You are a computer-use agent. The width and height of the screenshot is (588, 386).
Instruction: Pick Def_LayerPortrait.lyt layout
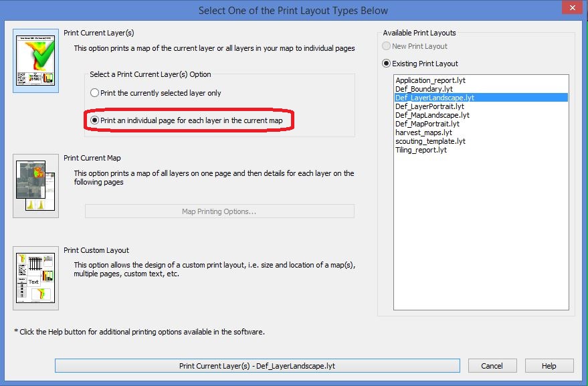click(429, 106)
